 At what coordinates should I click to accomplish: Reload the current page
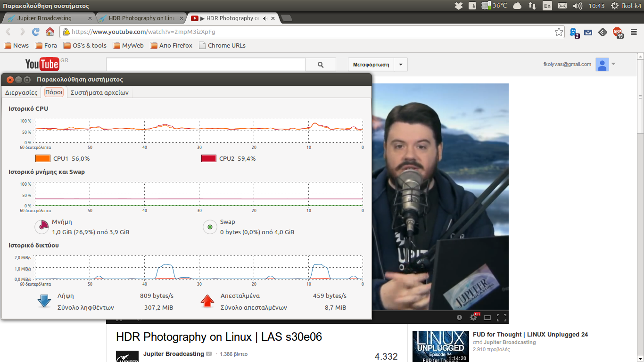tap(35, 32)
